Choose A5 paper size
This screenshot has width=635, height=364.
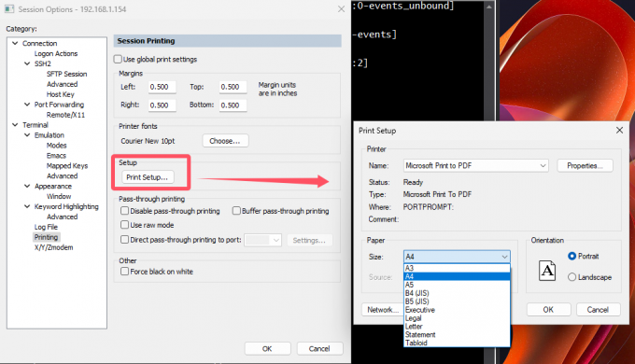(457, 285)
